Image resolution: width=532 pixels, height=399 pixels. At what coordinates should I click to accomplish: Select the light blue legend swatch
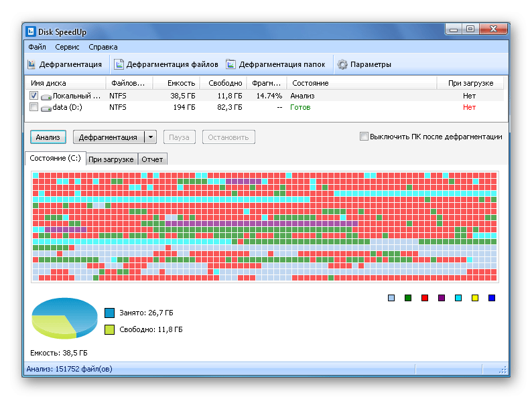(391, 298)
